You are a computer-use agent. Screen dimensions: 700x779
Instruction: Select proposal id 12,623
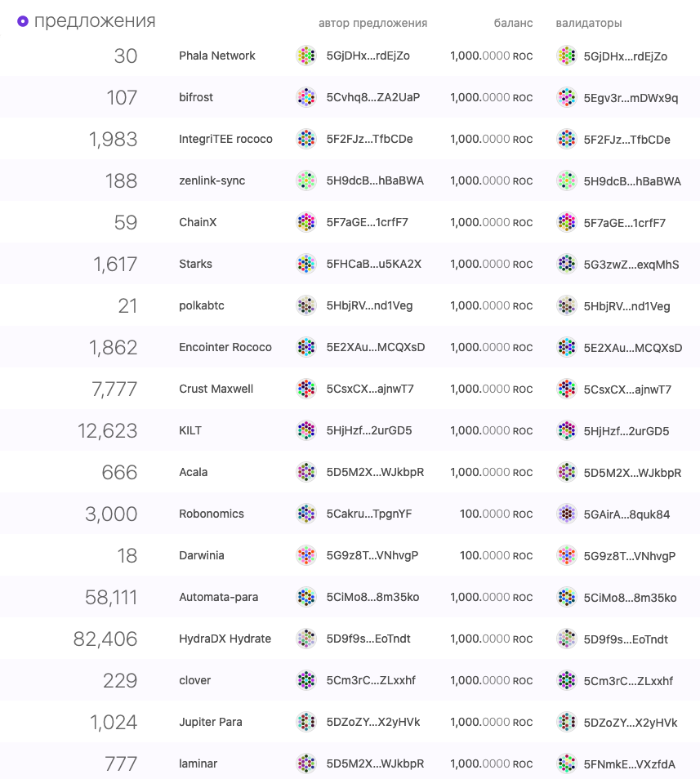point(107,430)
